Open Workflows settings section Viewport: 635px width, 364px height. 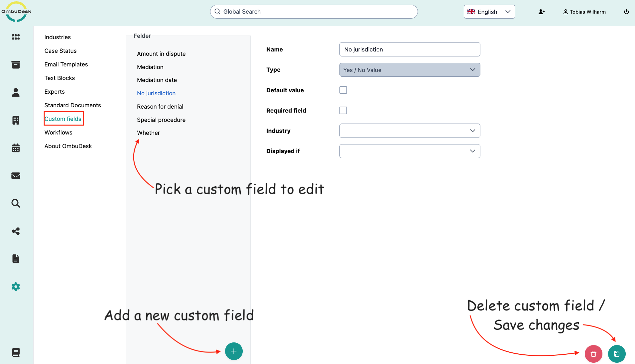pyautogui.click(x=58, y=133)
